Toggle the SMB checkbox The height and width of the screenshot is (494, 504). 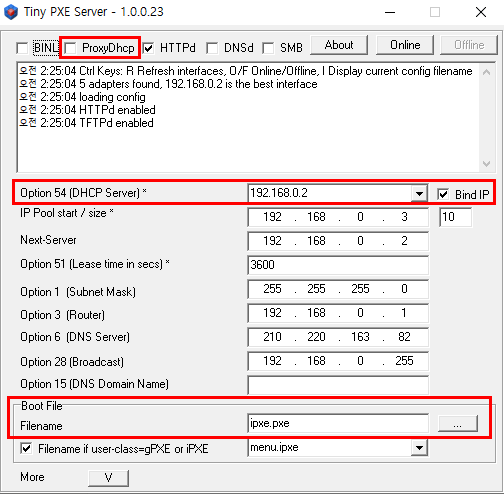point(268,48)
